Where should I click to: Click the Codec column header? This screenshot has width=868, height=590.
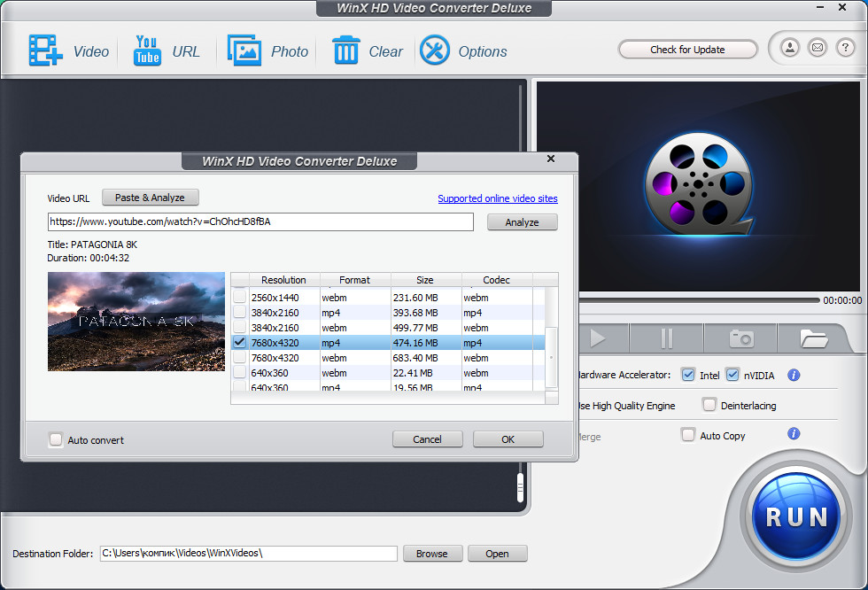(x=497, y=280)
